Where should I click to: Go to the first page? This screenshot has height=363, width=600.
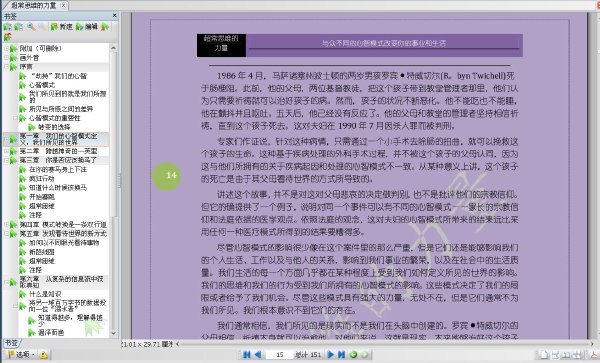pos(247,355)
